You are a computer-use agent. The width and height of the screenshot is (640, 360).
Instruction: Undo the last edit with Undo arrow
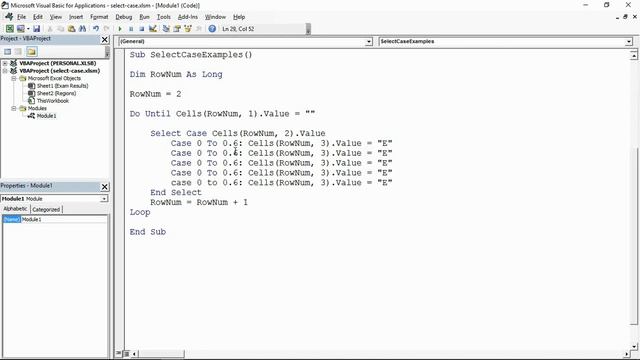tap(96, 29)
